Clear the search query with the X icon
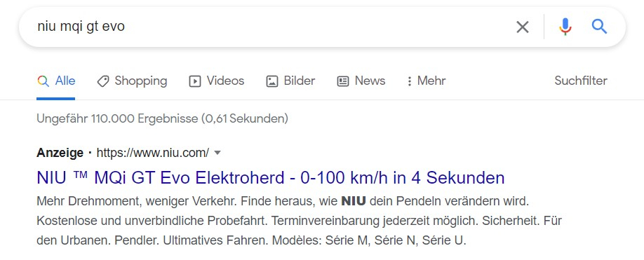 pos(522,27)
